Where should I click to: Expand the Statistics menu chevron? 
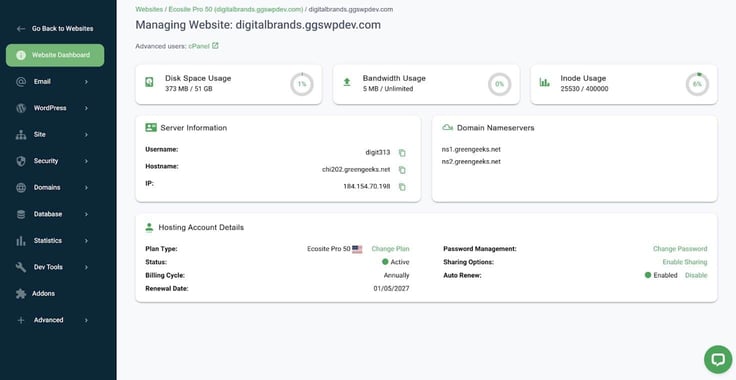click(x=86, y=241)
